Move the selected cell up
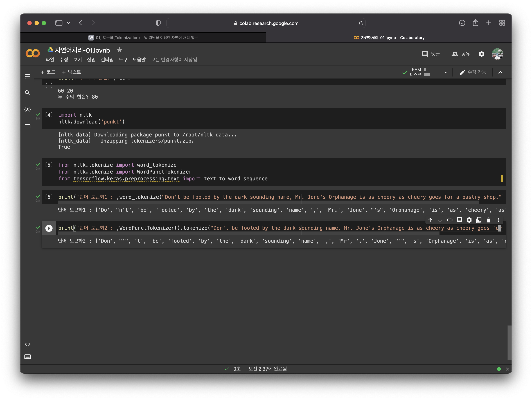Screen dimensions: 532x400 430,220
